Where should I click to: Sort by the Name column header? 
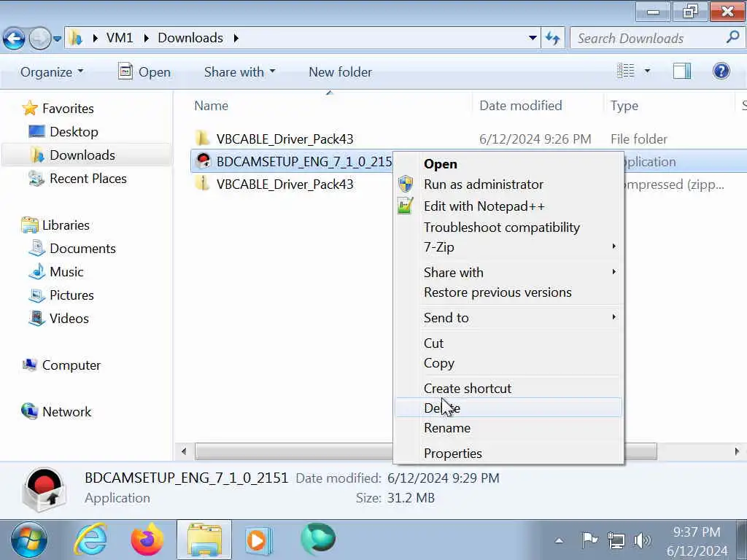(211, 106)
